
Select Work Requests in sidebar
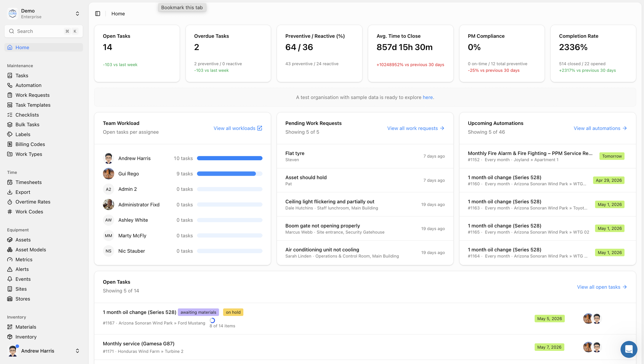pyautogui.click(x=32, y=95)
